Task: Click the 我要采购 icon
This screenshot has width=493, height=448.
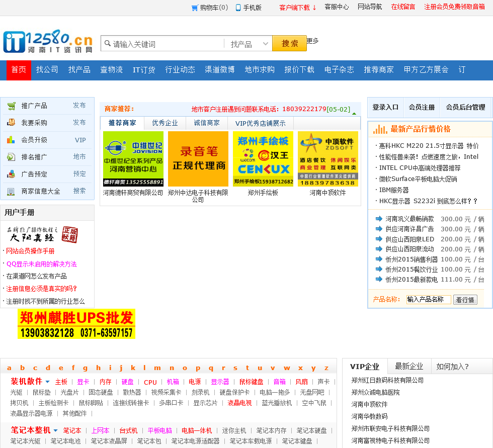Action: click(x=11, y=122)
